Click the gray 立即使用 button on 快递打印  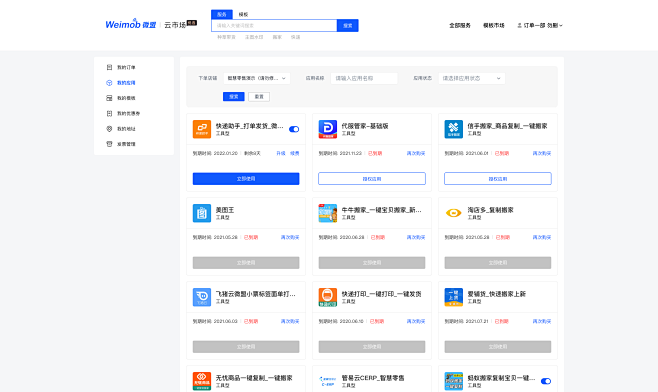(372, 346)
